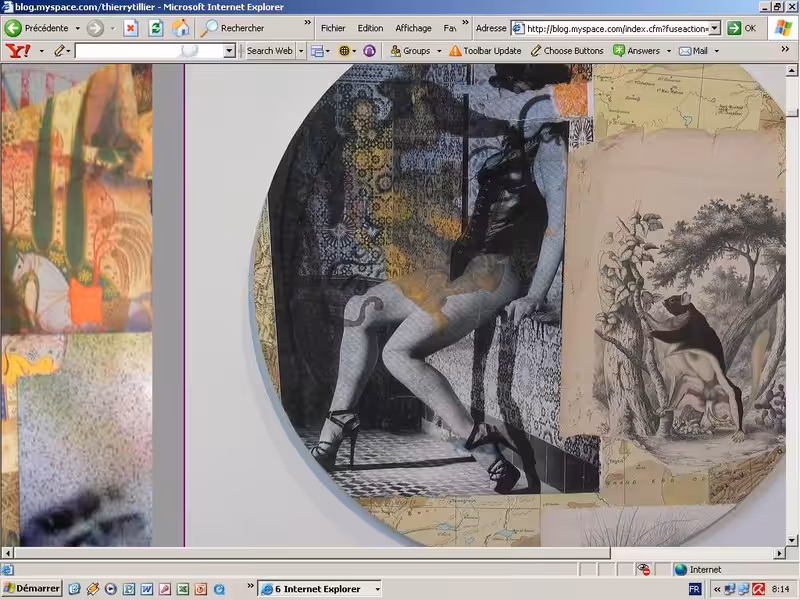Open the Affichage menu
Image resolution: width=800 pixels, height=600 pixels.
413,28
